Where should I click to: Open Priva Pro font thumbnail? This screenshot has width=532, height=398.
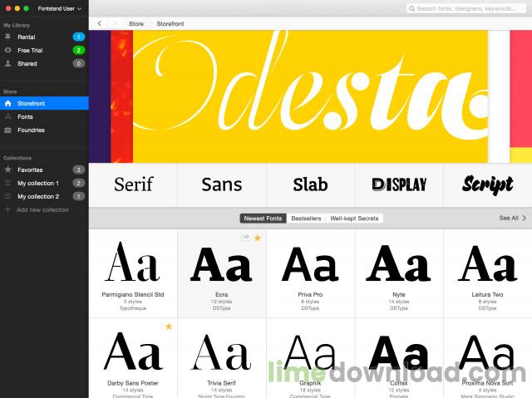[x=310, y=266]
